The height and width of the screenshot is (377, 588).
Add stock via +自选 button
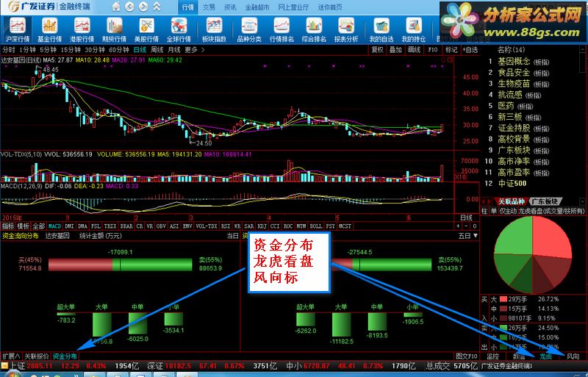[x=470, y=49]
